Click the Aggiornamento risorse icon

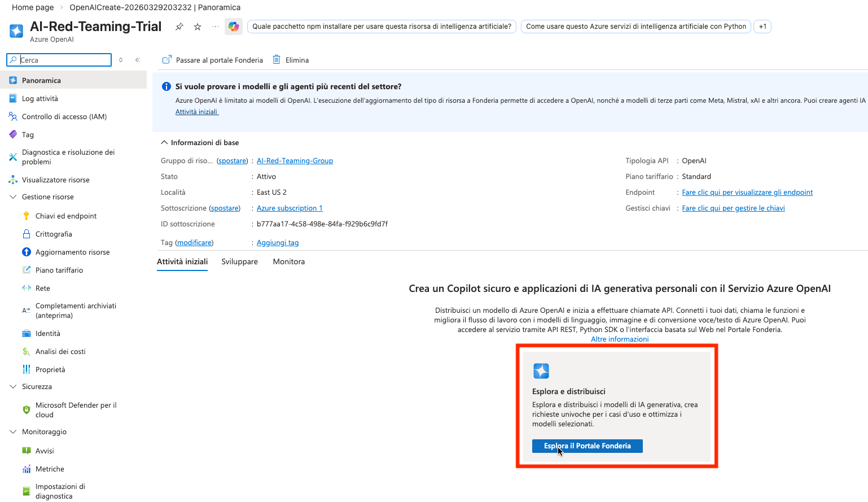tap(27, 252)
